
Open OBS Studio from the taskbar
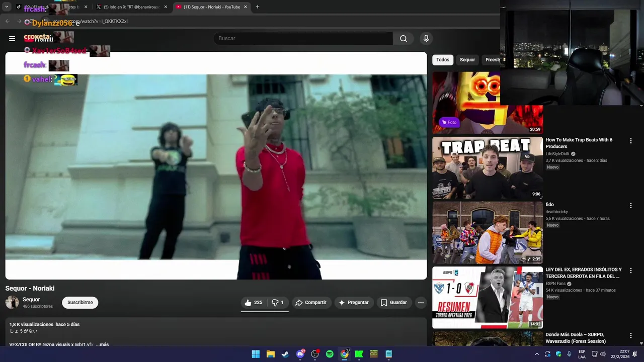[x=315, y=354]
